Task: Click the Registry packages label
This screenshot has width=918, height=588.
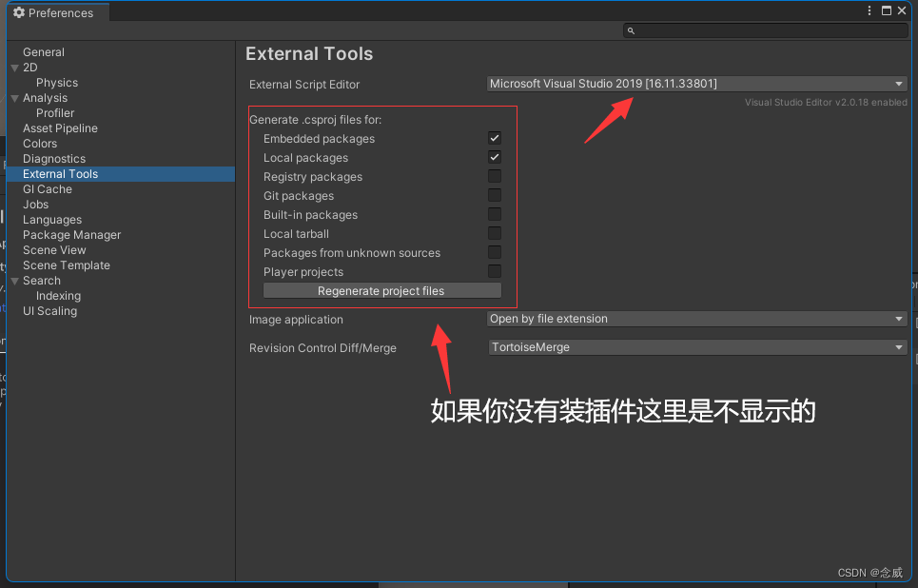Action: [313, 177]
